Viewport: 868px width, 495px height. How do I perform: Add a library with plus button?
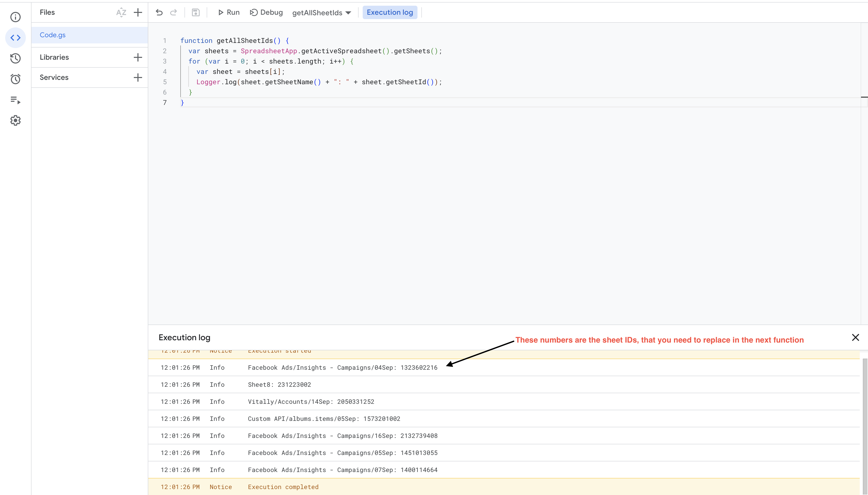[x=138, y=57]
